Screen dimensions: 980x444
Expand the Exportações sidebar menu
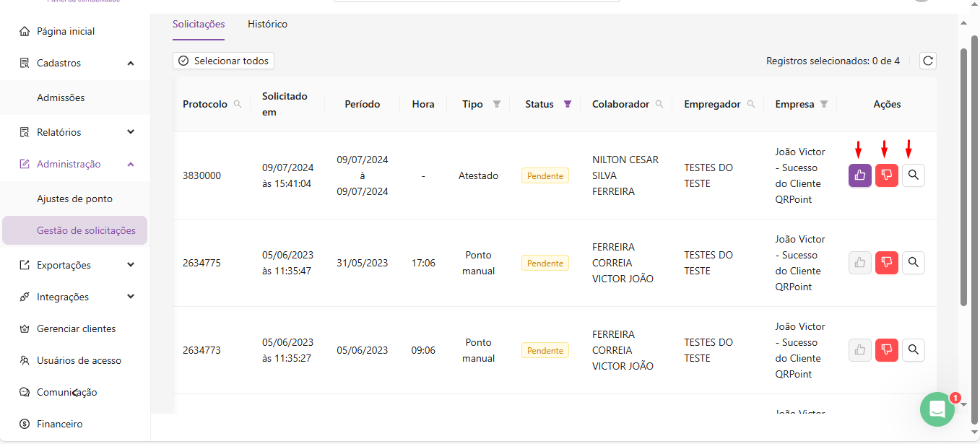coord(131,265)
